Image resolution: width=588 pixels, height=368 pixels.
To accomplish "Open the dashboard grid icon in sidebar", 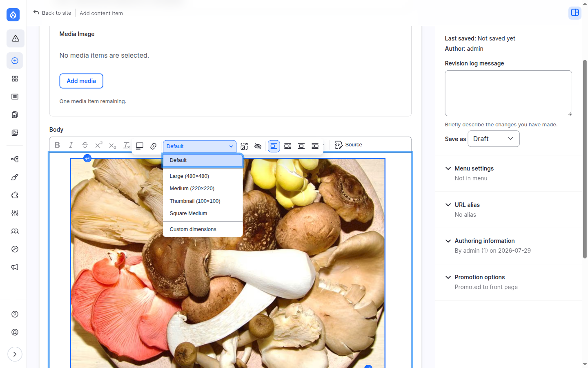I will [15, 79].
